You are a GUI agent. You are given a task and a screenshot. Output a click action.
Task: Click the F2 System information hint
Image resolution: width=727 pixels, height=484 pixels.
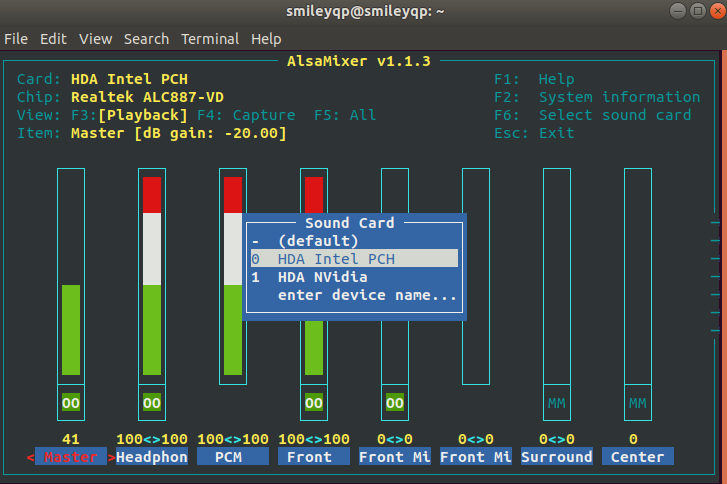coord(597,97)
